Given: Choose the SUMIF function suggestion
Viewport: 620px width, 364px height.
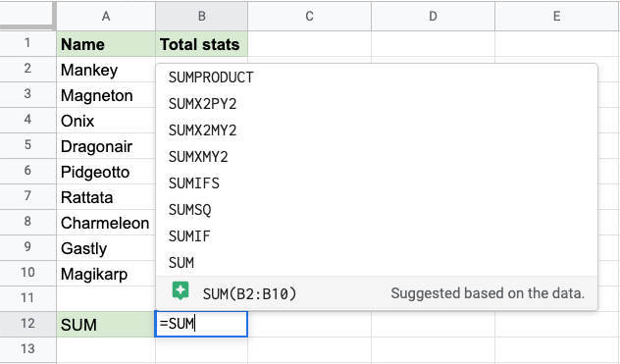Looking at the screenshot, I should [377, 236].
